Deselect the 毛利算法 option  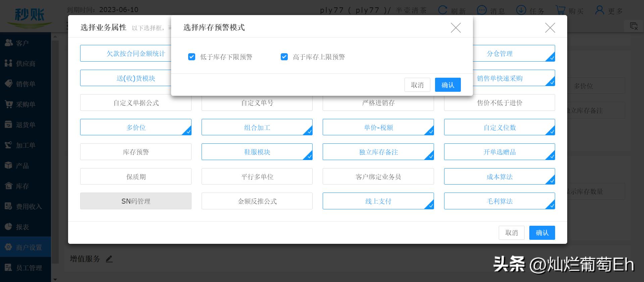pos(499,201)
